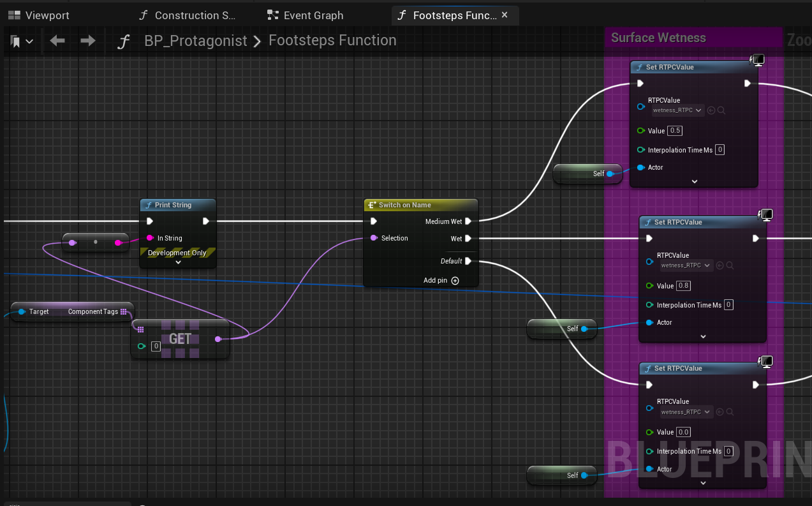
Task: Click the GET node index field
Action: (156, 346)
